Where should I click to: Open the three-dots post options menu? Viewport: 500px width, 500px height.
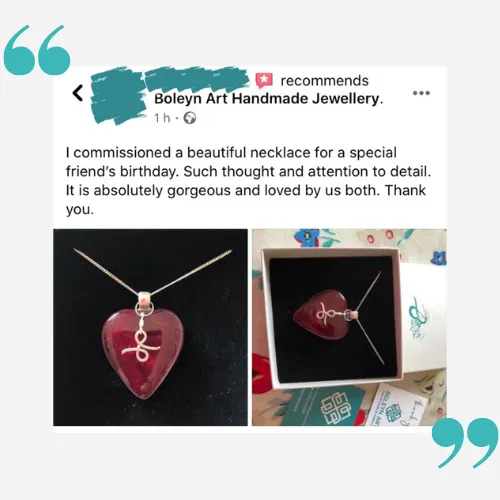pos(421,93)
